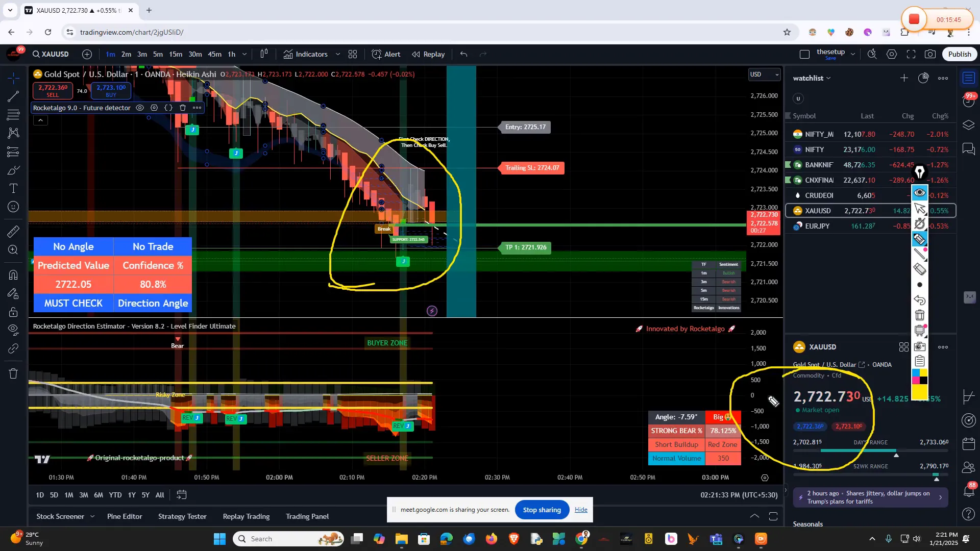Open the quick search lightbulb icon
Screen dimensions: 980x551
[x=872, y=54]
